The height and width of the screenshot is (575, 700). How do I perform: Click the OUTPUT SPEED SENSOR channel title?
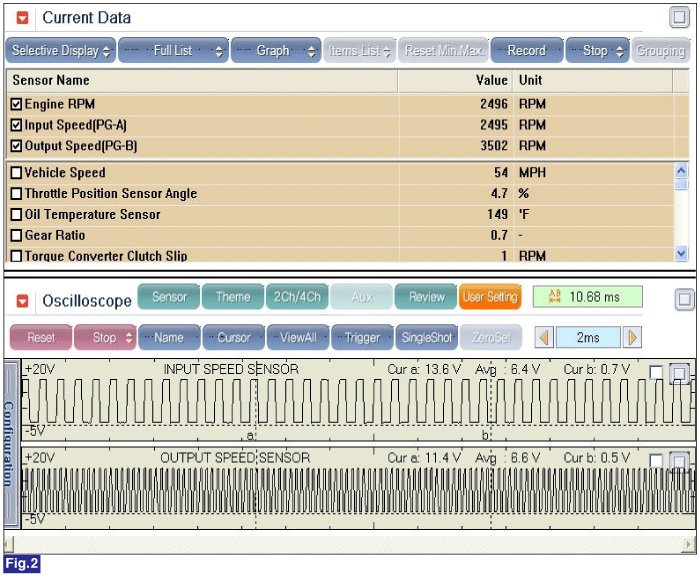coord(235,458)
